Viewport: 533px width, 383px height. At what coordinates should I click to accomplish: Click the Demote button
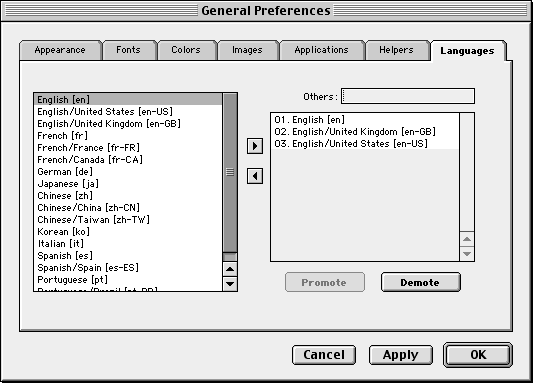coord(420,282)
